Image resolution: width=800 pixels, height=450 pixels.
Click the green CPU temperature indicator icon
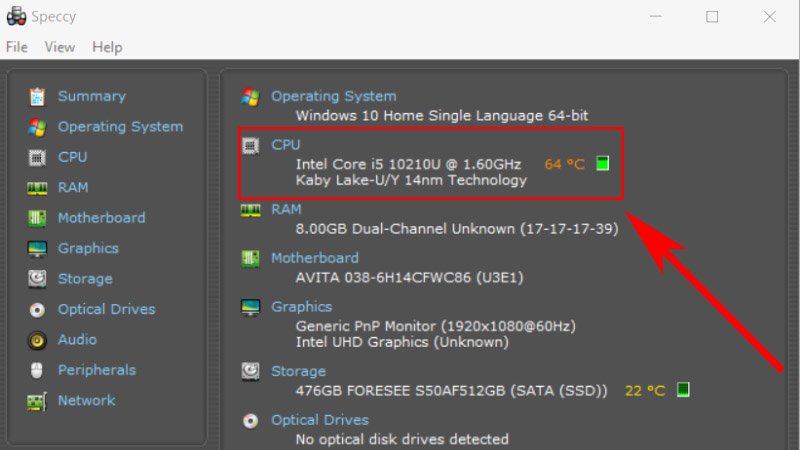tap(603, 163)
